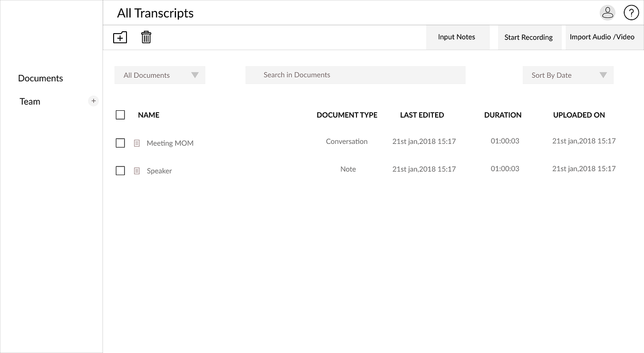
Task: Click the UPLOADED ON column header
Action: (579, 115)
